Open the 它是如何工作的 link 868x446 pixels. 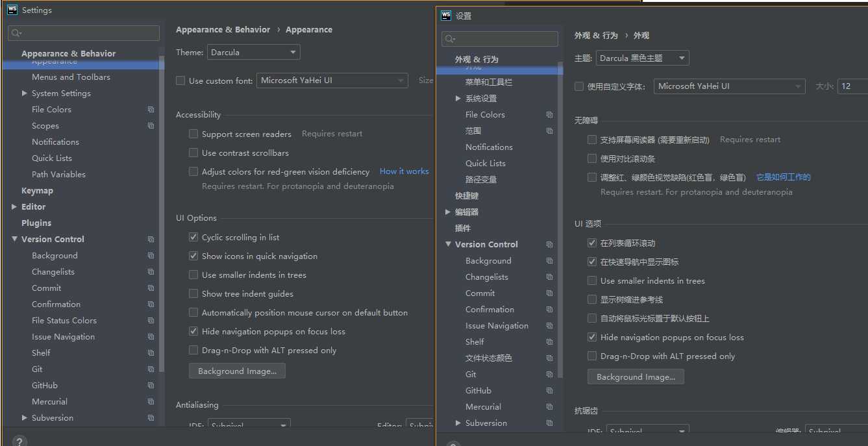click(x=784, y=177)
